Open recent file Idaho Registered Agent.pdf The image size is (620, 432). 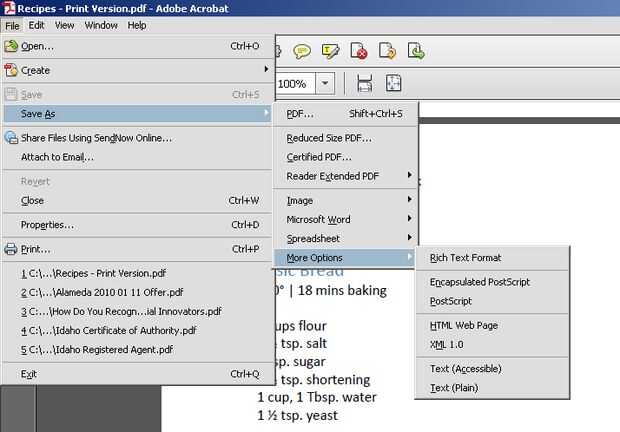coord(137,349)
